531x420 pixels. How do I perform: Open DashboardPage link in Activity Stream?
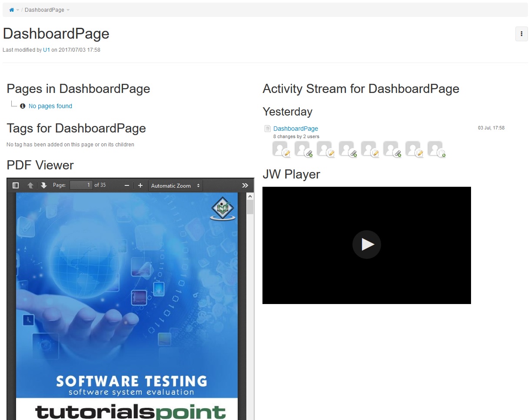tap(295, 129)
